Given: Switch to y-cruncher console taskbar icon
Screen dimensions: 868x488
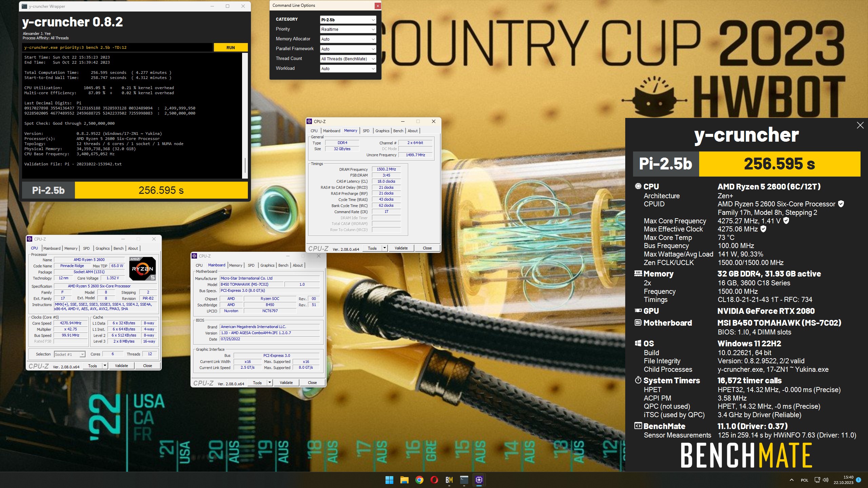Looking at the screenshot, I should 464,480.
